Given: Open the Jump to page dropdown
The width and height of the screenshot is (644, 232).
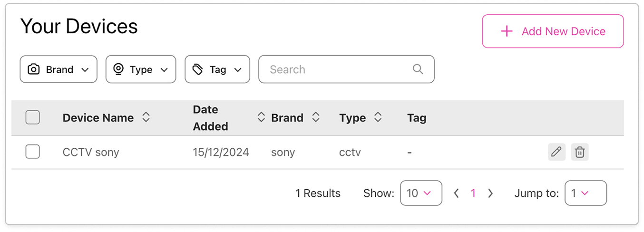Looking at the screenshot, I should (x=585, y=193).
